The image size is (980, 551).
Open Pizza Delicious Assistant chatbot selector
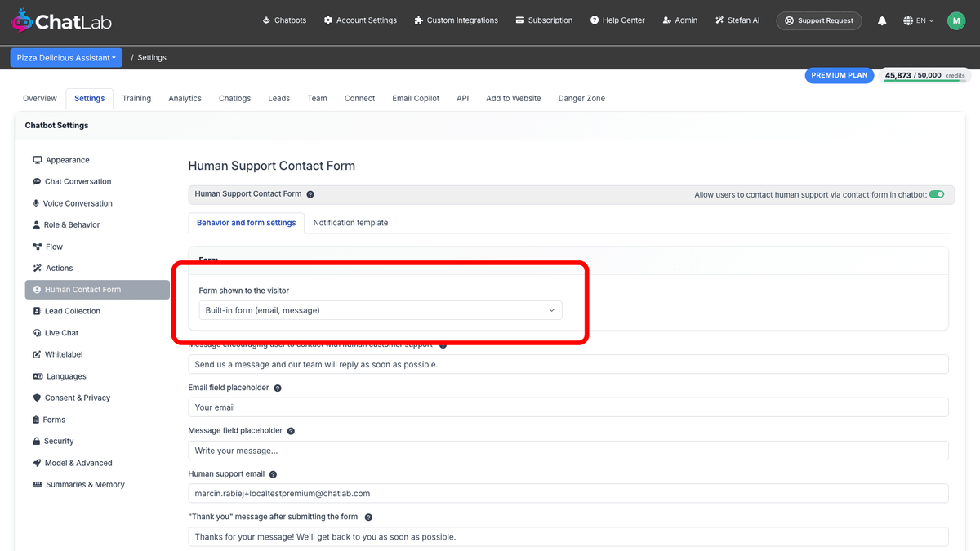(x=66, y=57)
